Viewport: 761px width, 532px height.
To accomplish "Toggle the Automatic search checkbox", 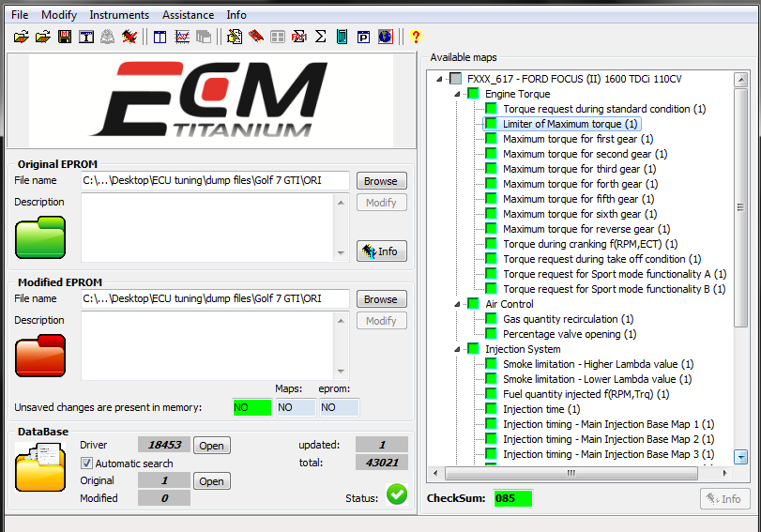I will tap(86, 464).
